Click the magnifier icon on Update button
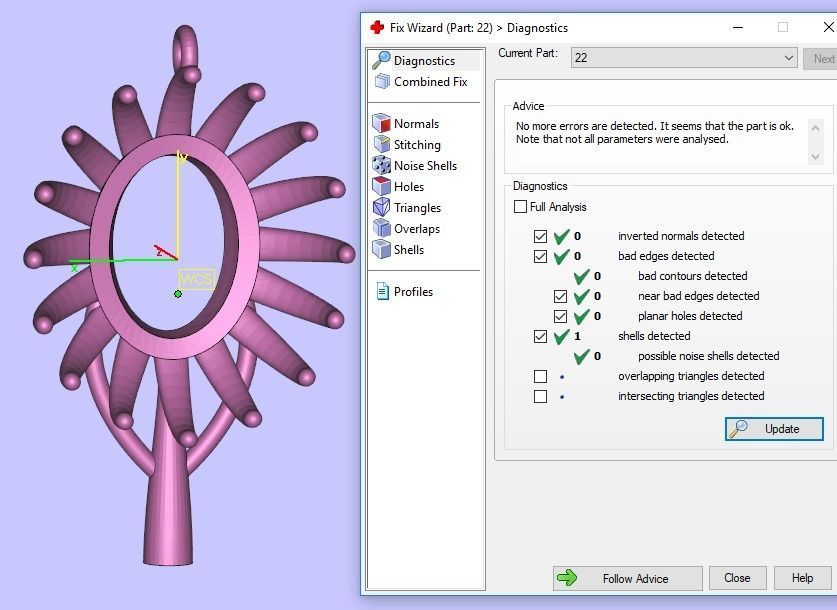The image size is (837, 610). click(x=739, y=429)
